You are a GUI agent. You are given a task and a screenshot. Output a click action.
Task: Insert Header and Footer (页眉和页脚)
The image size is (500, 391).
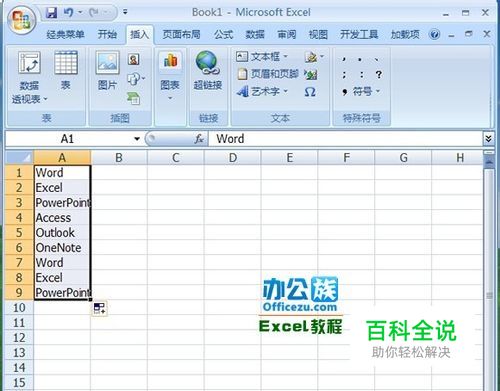pyautogui.click(x=268, y=74)
